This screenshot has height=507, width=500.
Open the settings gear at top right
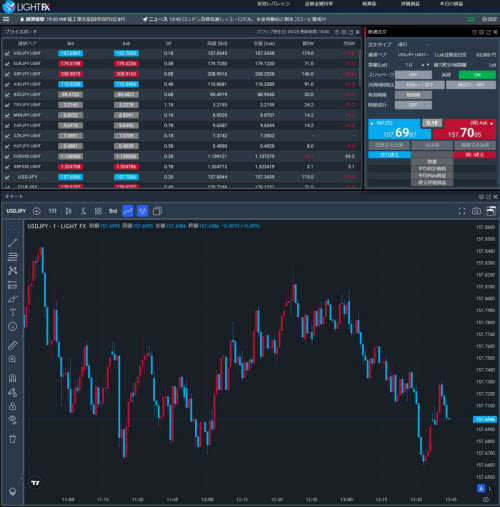coord(489,19)
